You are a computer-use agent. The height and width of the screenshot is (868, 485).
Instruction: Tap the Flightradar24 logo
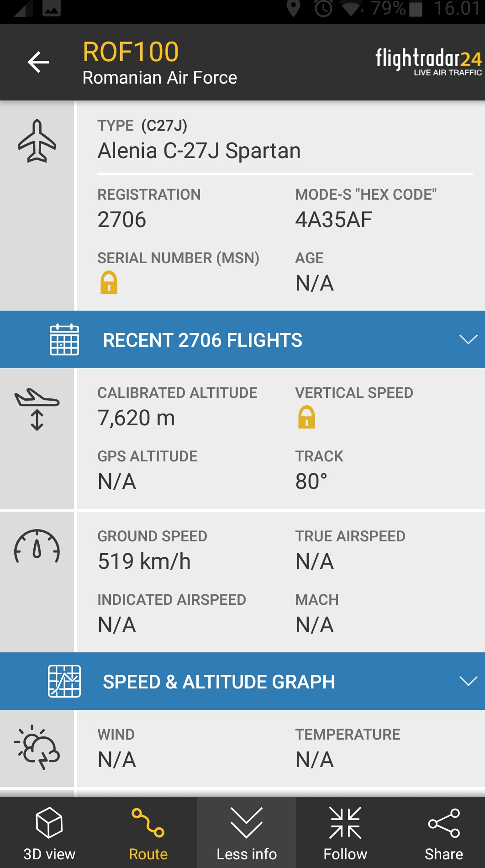(x=428, y=62)
